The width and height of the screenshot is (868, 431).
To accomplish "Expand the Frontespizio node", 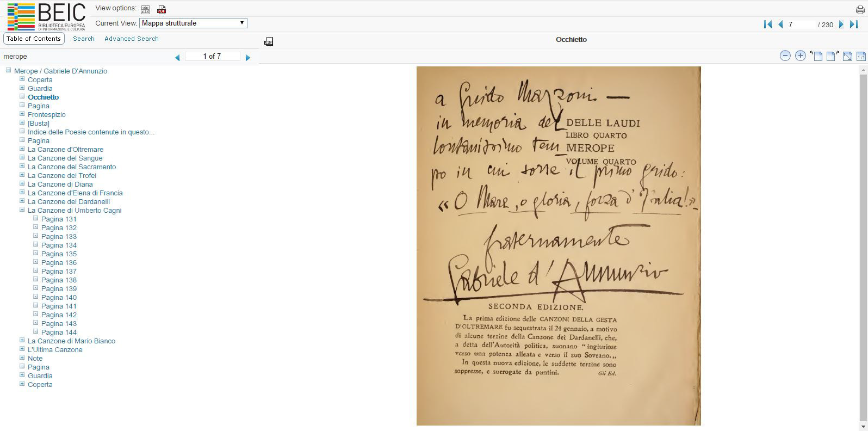I will pos(22,114).
